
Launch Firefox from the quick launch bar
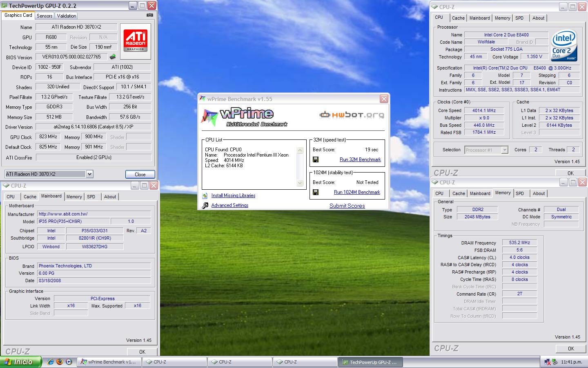(x=60, y=362)
